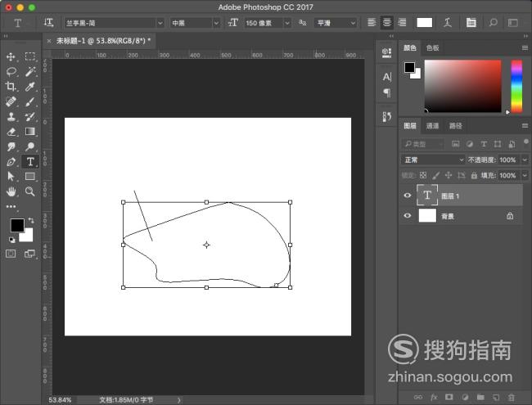532x405 pixels.
Task: Select the Rectangular Marquee tool
Action: pyautogui.click(x=29, y=56)
